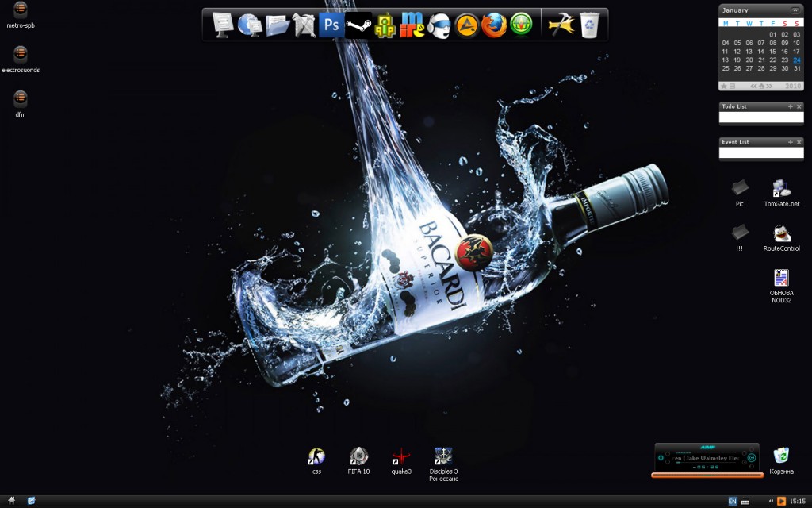Viewport: 812px width, 508px height.
Task: Open the tools pencil-and-ruler dock icon
Action: click(x=304, y=25)
